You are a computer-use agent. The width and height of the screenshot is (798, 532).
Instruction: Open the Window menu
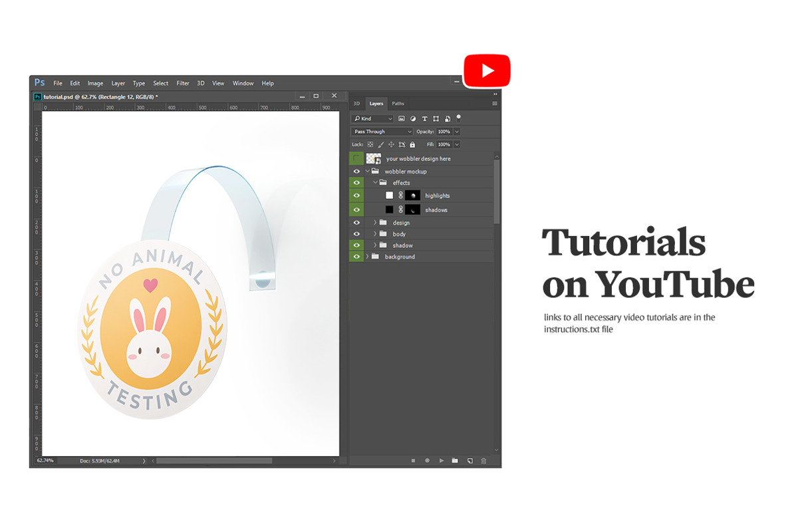tap(243, 83)
